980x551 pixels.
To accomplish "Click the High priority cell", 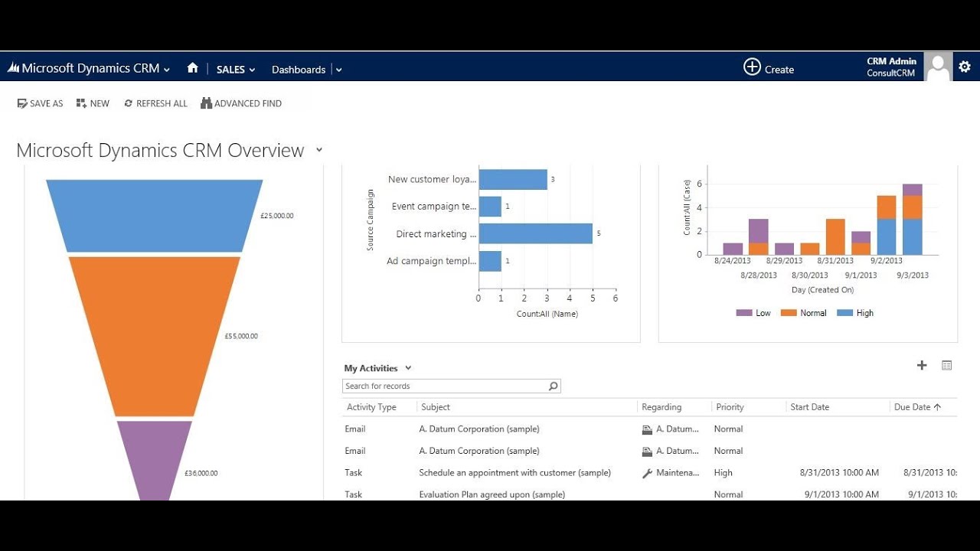I will 723,473.
